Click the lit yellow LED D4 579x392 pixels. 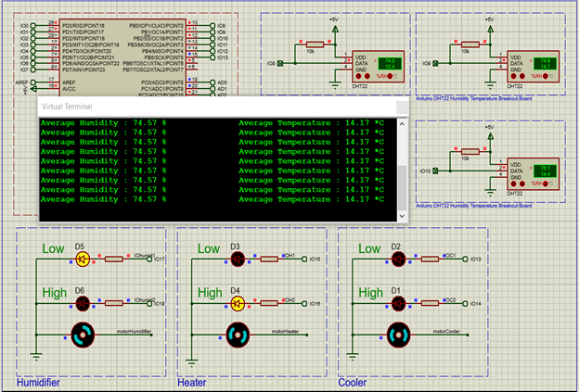tap(238, 304)
